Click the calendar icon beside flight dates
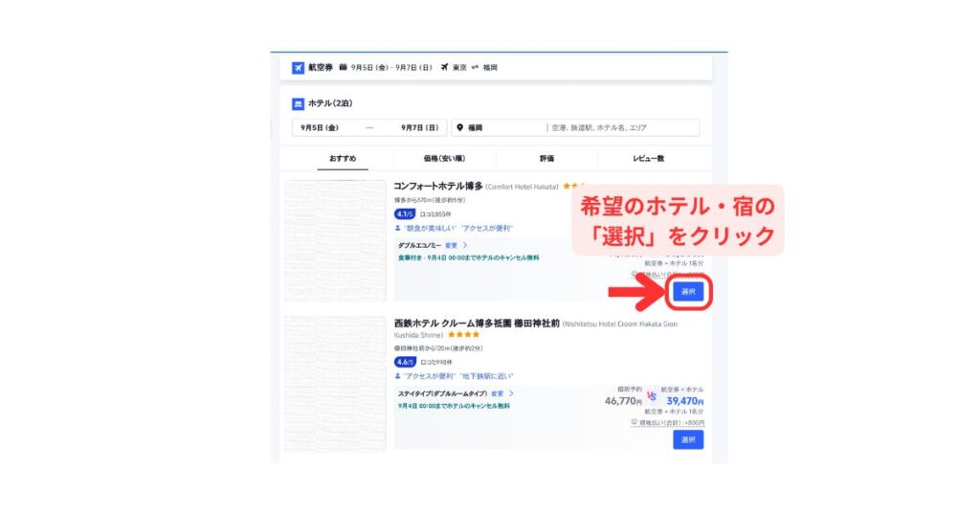The width and height of the screenshot is (980, 515). (x=344, y=68)
